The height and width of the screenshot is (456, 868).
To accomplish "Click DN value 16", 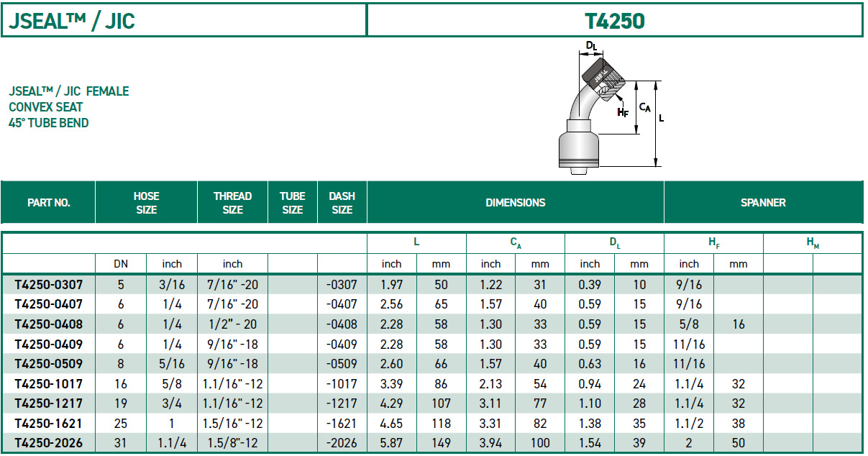I will (120, 383).
